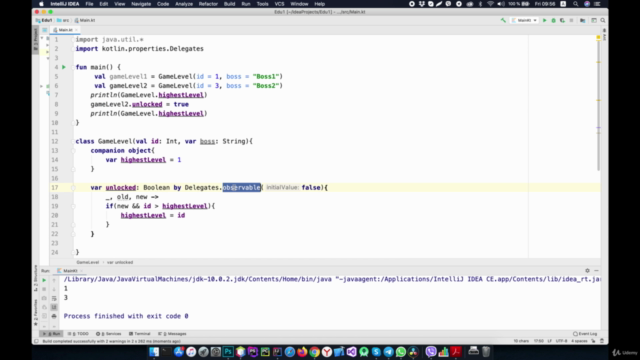Open Run panel settings gear
Screen dimensions: 640x360
click(587, 271)
